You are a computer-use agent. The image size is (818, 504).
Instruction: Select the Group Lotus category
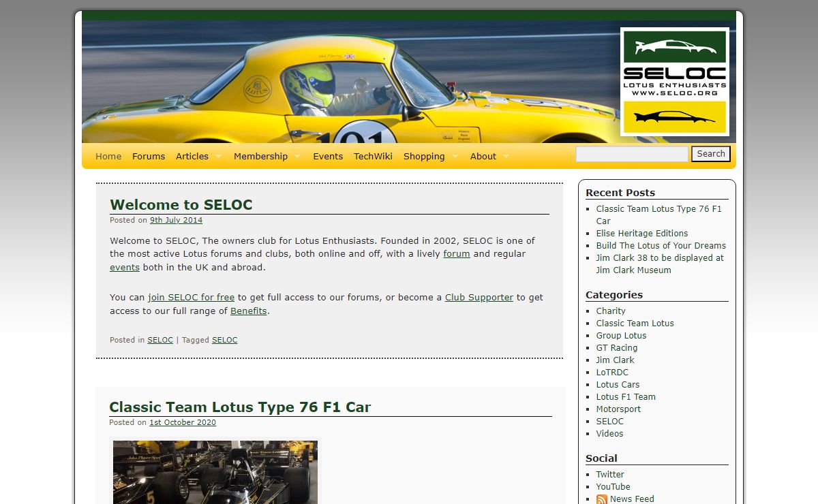(x=621, y=335)
